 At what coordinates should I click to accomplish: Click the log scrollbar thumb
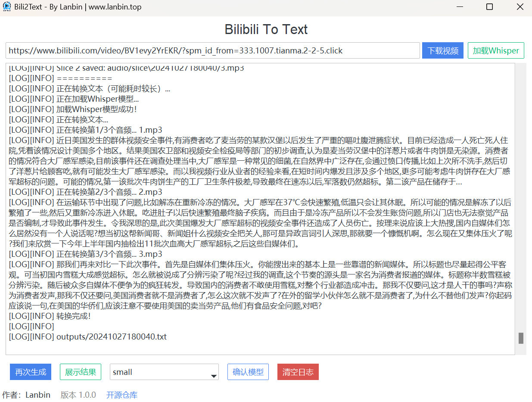pyautogui.click(x=521, y=338)
